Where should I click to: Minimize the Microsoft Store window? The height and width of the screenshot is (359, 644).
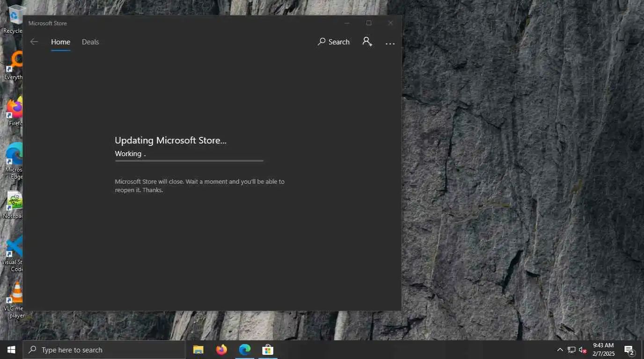coord(347,23)
